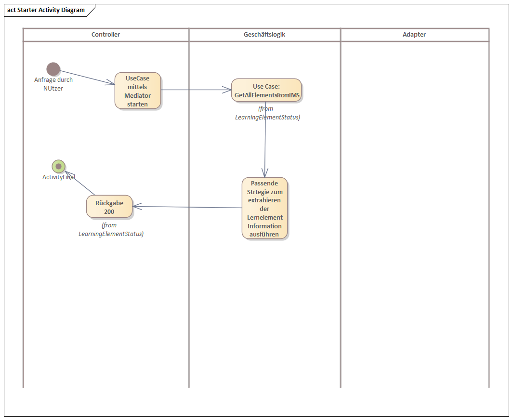Viewport: 513px width, 420px height.
Task: Click the 'Anfrage durch NUtzer' label text
Action: click(x=53, y=84)
